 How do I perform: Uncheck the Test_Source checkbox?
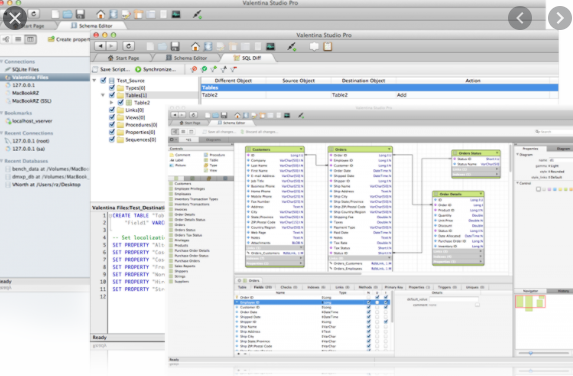click(103, 80)
